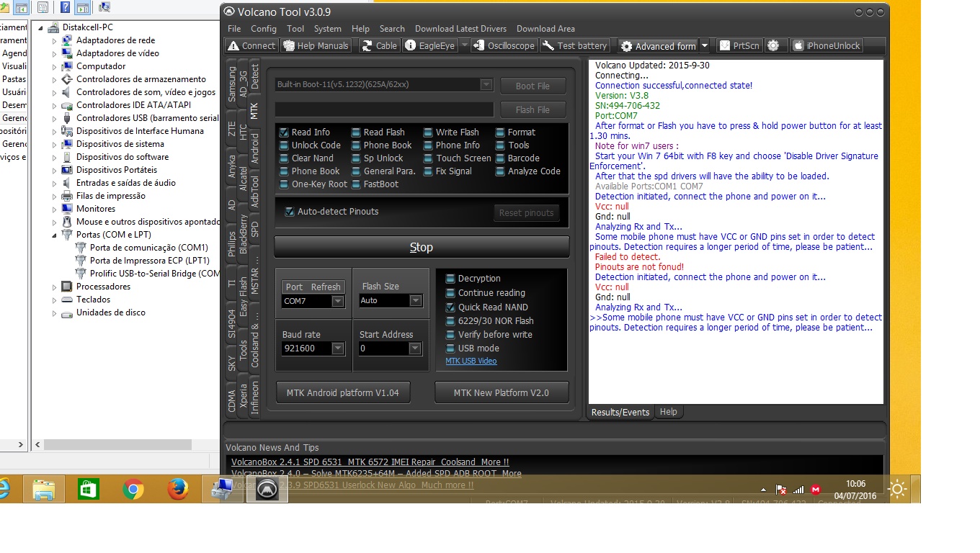
Task: Expand the Advanced form dropdown arrow
Action: (705, 45)
